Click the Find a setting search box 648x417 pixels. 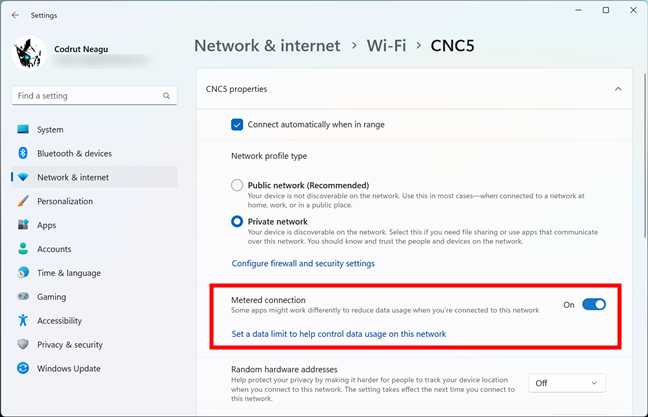[x=94, y=95]
